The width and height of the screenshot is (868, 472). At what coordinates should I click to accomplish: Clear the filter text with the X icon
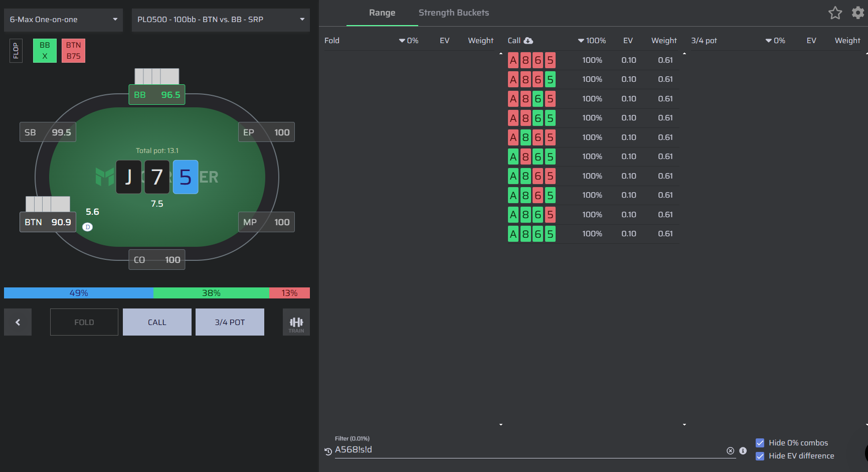click(730, 451)
